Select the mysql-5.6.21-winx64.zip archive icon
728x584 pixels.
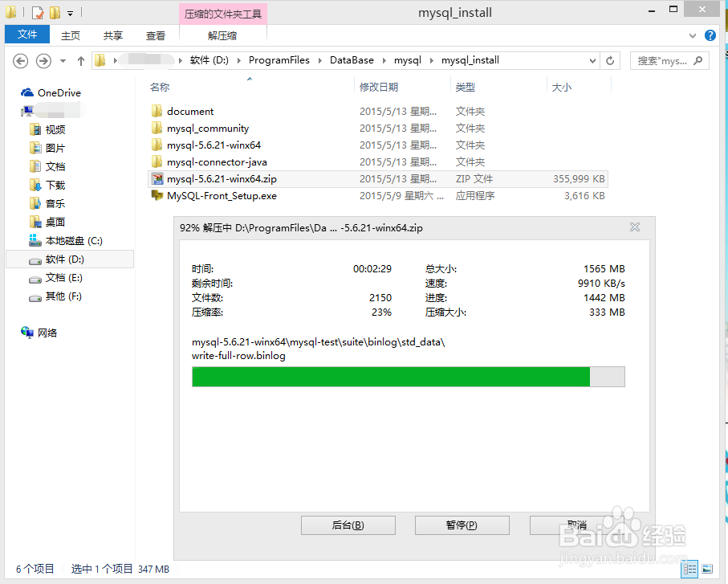click(157, 178)
